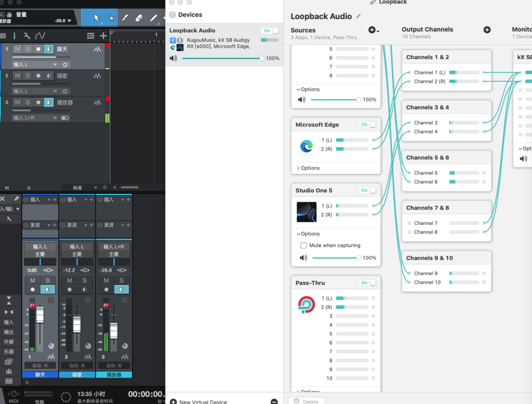Image resolution: width=532 pixels, height=404 pixels.
Task: Click the Pass-Thru source icon
Action: point(306,304)
